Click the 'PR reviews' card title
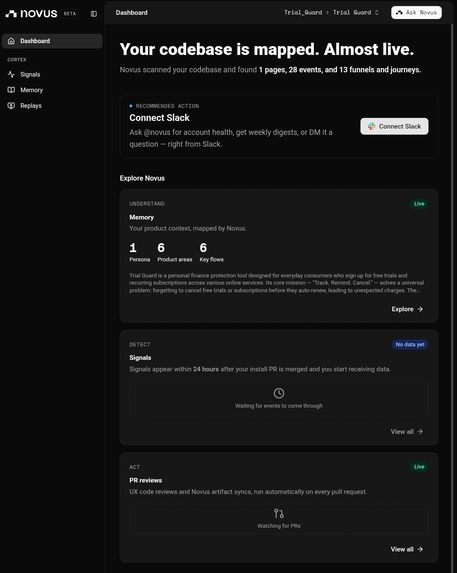Viewport: 457px width, 573px height. pyautogui.click(x=145, y=480)
